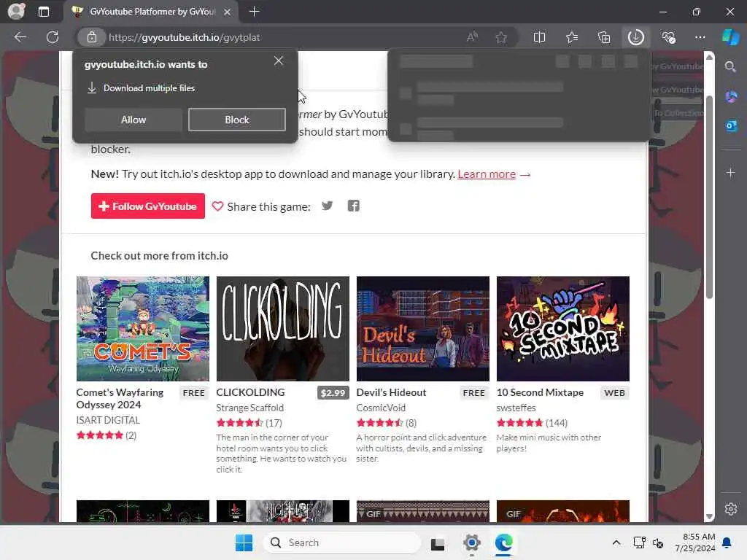Click the star rating for CLICKOLDING
The width and height of the screenshot is (747, 560).
(239, 422)
